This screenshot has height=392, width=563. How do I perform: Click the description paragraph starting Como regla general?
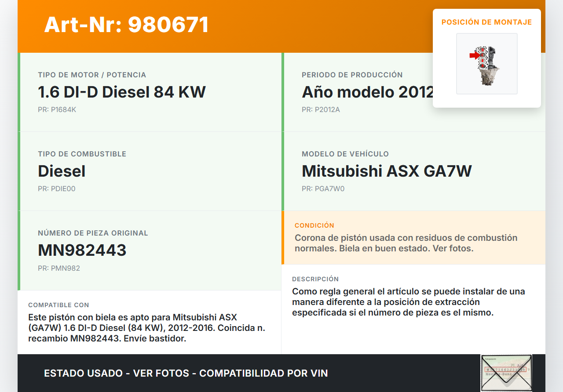click(x=409, y=302)
